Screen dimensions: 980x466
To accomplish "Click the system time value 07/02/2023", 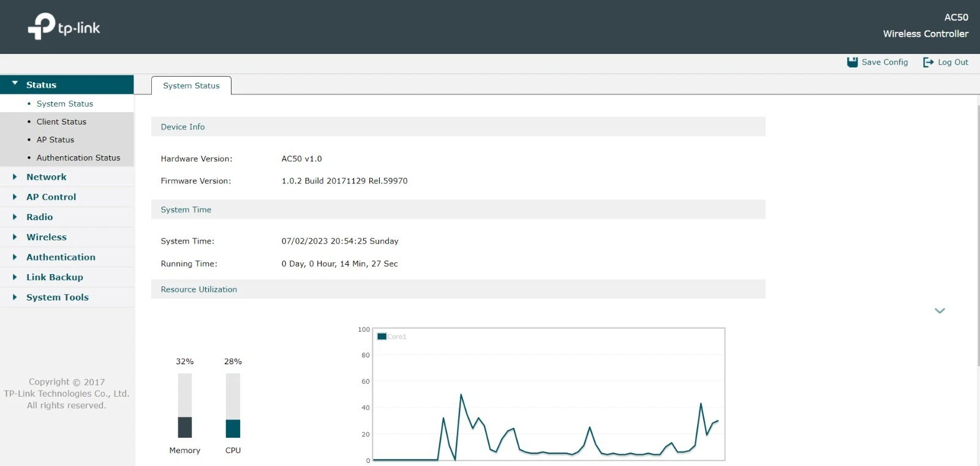I will (x=340, y=241).
